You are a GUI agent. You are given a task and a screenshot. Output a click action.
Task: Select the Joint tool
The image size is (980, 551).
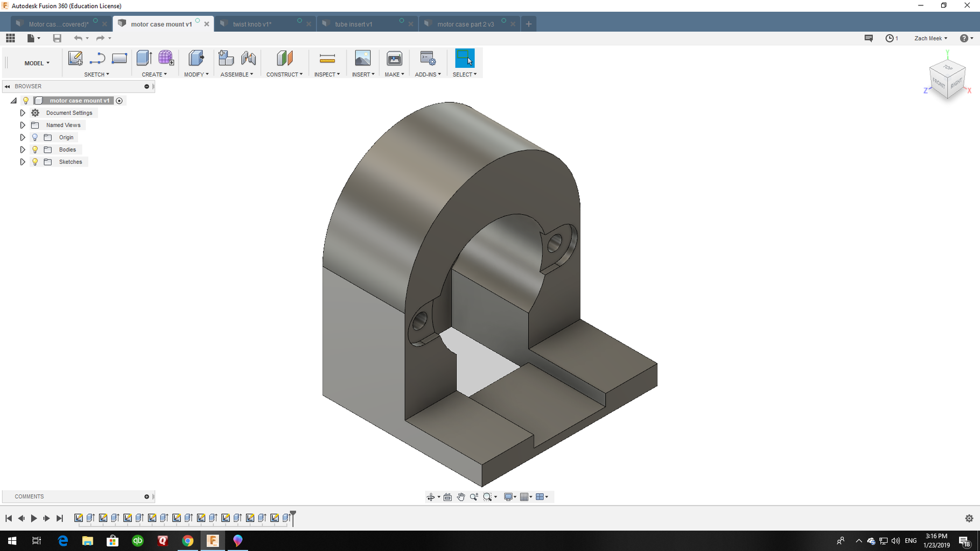coord(248,58)
